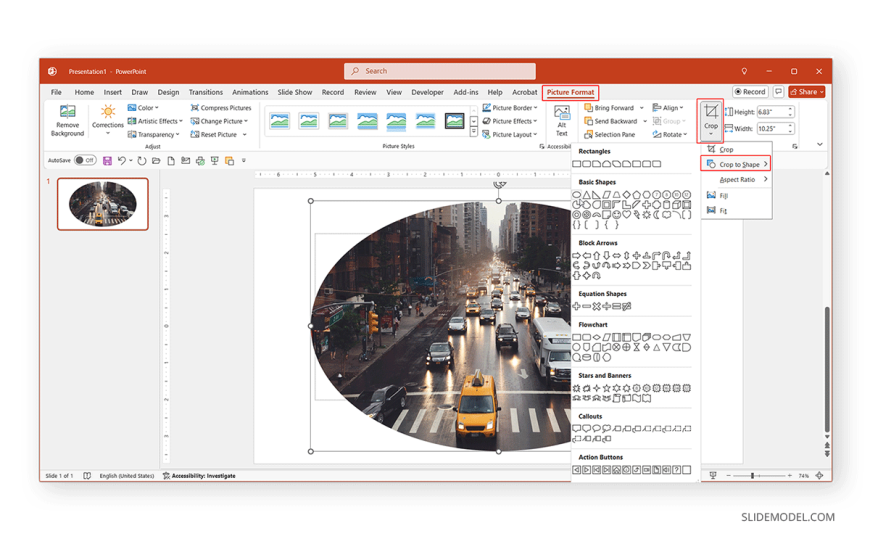Open the Home tab

(x=84, y=92)
